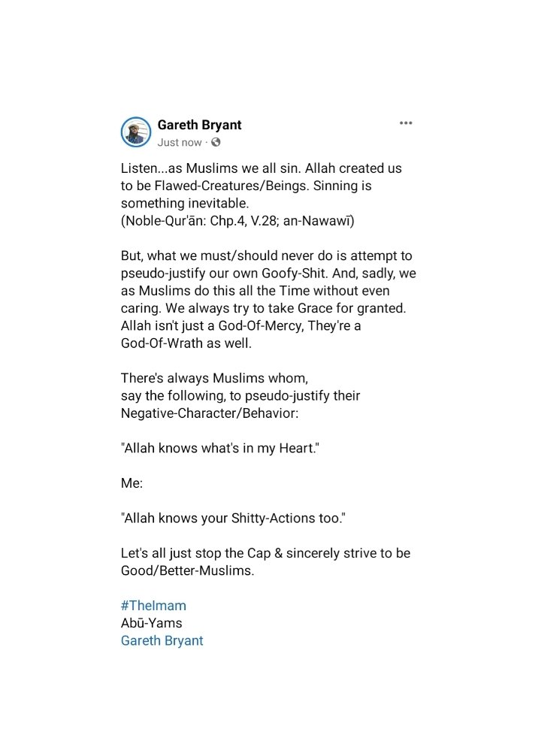Viewport: 541px width, 756px height.
Task: Click the "Let's all just stop the Cap" line
Action: [x=265, y=553]
